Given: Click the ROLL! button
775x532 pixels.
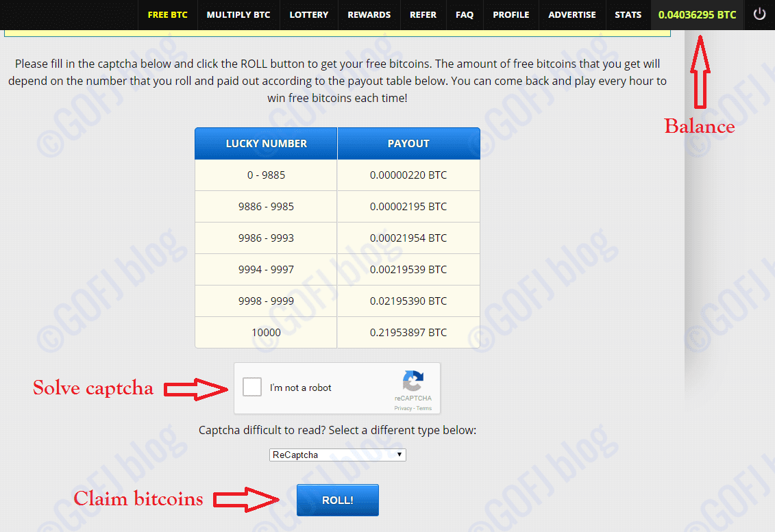Looking at the screenshot, I should pos(338,500).
